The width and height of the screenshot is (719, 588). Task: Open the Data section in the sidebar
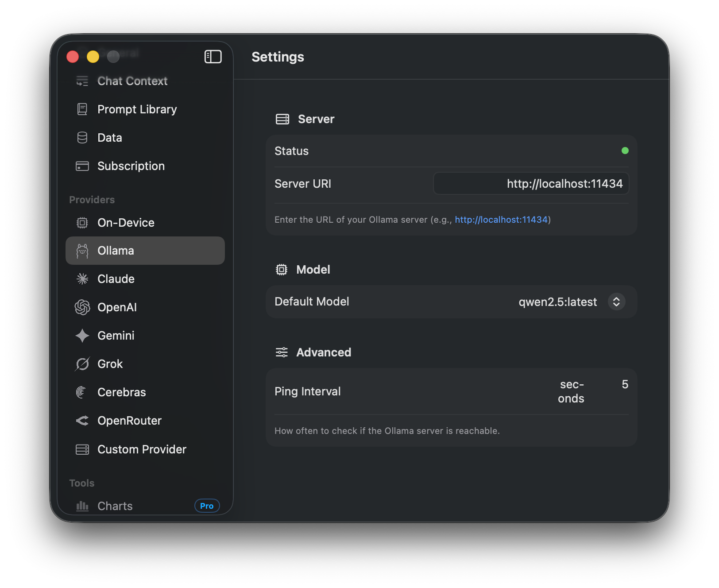click(x=109, y=137)
